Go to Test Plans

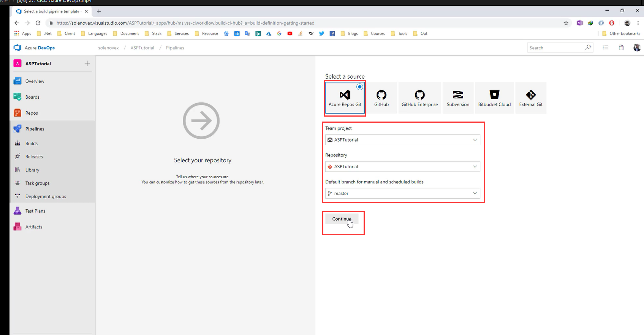click(52, 211)
